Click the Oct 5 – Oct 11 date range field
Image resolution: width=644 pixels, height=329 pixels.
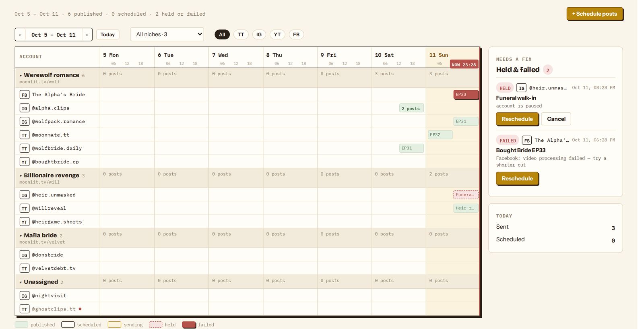[54, 35]
